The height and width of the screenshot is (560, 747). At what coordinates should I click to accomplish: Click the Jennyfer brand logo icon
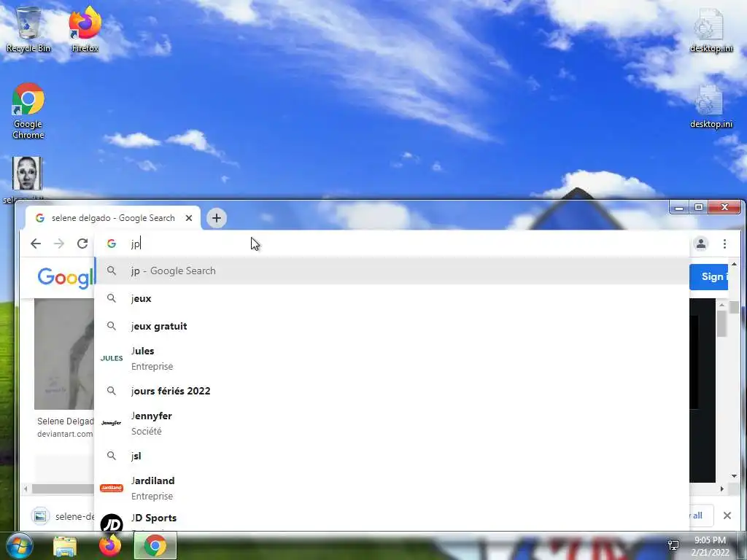coord(112,423)
